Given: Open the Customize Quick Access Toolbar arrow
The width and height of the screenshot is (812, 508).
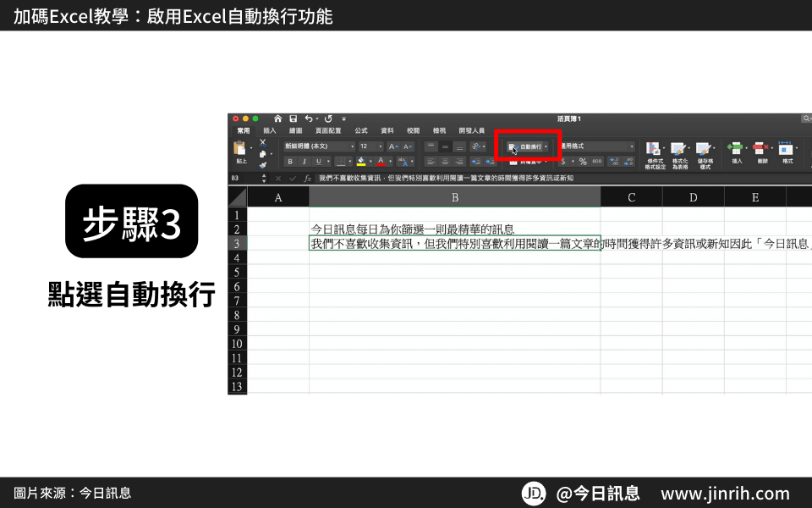Looking at the screenshot, I should tap(344, 119).
